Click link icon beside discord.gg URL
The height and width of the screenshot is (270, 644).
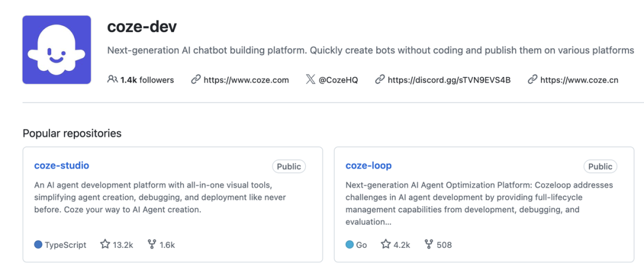(379, 79)
